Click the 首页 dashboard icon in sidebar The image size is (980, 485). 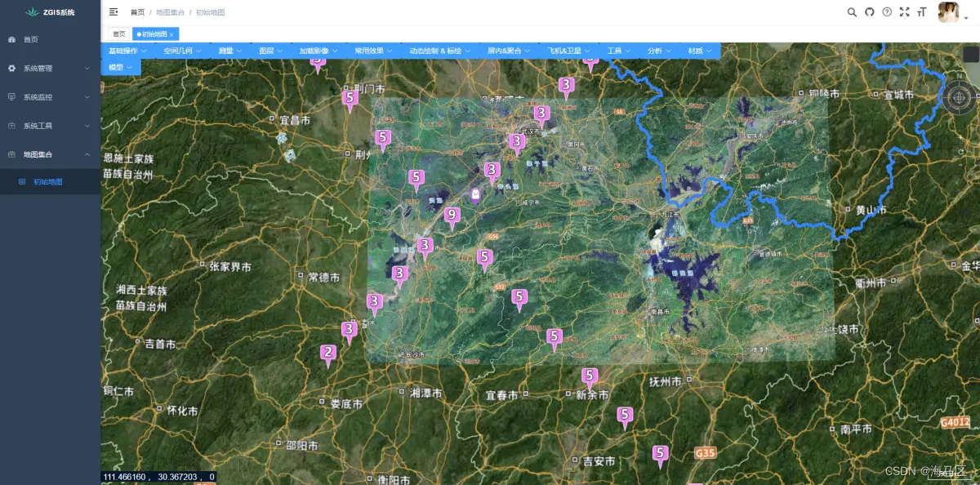coord(11,39)
